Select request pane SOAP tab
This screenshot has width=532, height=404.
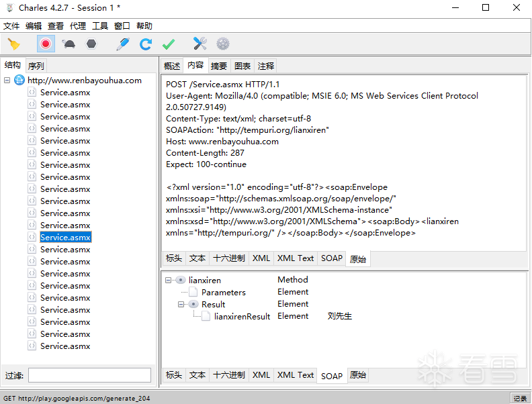pyautogui.click(x=331, y=258)
